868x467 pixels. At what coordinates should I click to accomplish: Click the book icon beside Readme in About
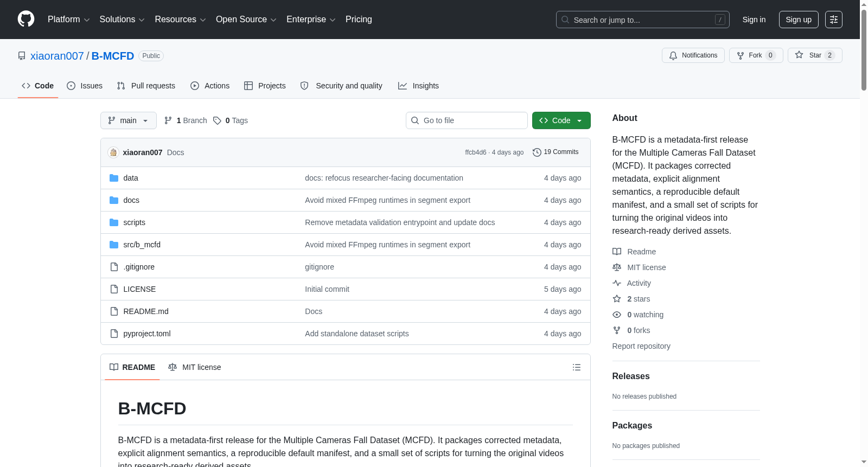click(617, 252)
